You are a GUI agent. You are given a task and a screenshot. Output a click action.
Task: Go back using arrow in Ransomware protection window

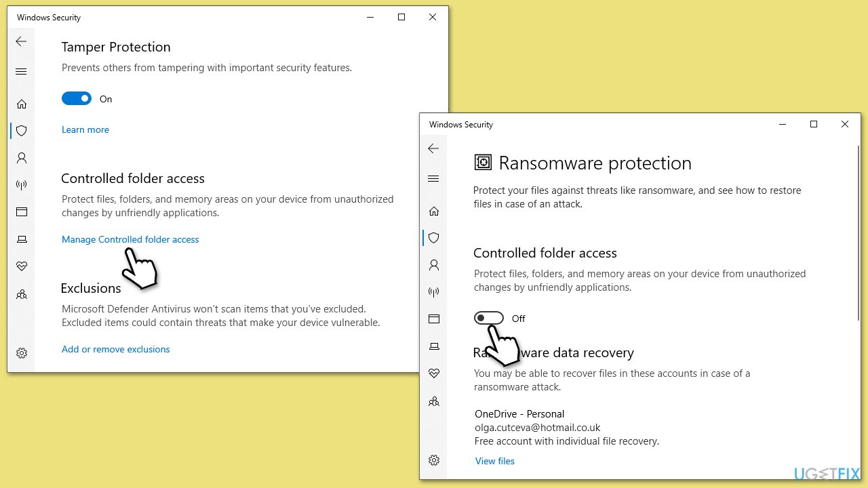[433, 148]
